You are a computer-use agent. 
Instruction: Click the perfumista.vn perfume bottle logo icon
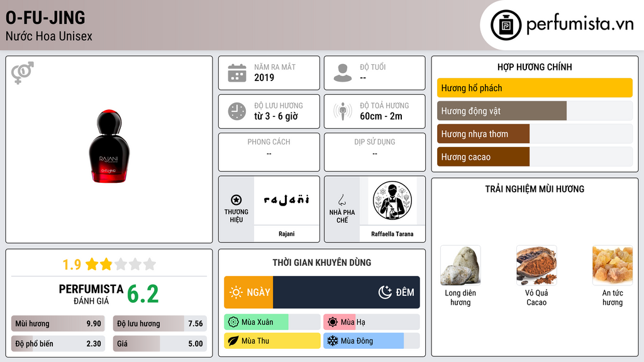coord(506,25)
